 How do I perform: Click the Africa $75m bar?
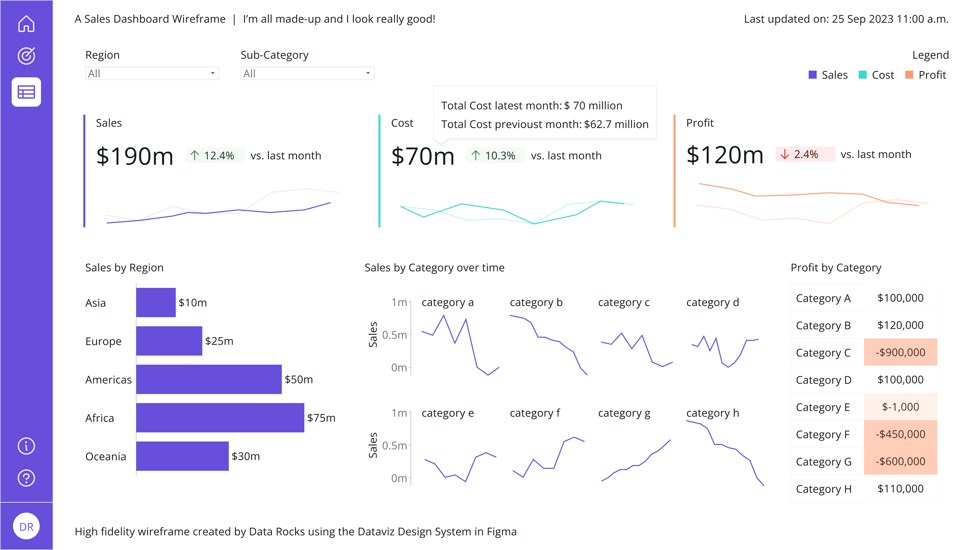point(220,418)
